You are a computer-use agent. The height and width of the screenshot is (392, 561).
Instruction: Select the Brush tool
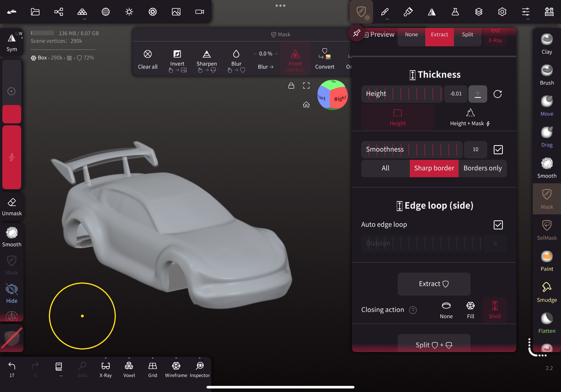coord(547,75)
